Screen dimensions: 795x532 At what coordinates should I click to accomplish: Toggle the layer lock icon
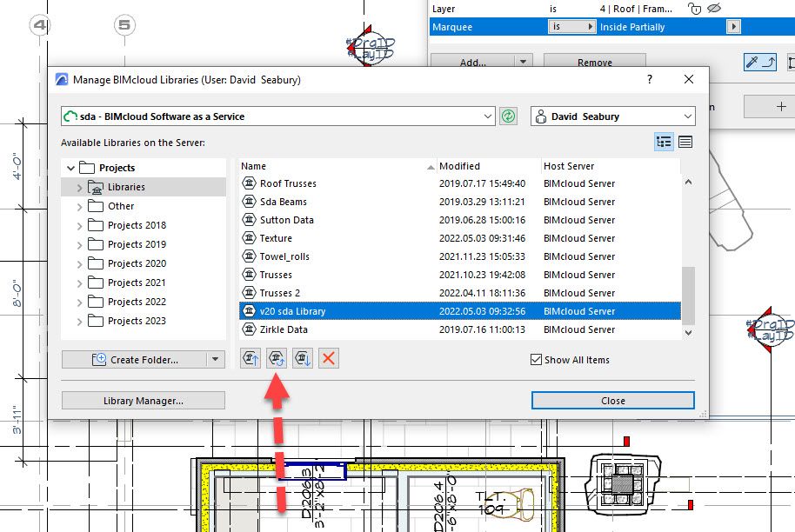click(694, 9)
